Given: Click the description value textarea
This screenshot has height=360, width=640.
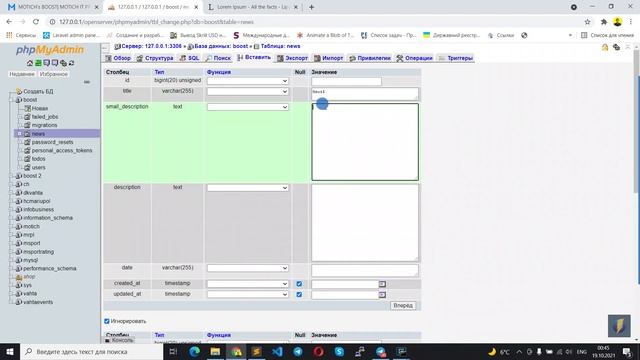Looking at the screenshot, I should click(365, 223).
